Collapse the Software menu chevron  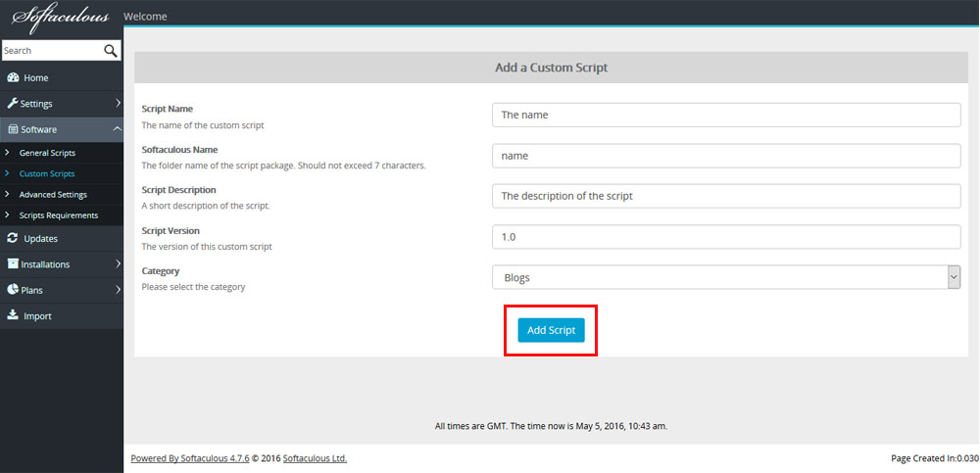(117, 128)
